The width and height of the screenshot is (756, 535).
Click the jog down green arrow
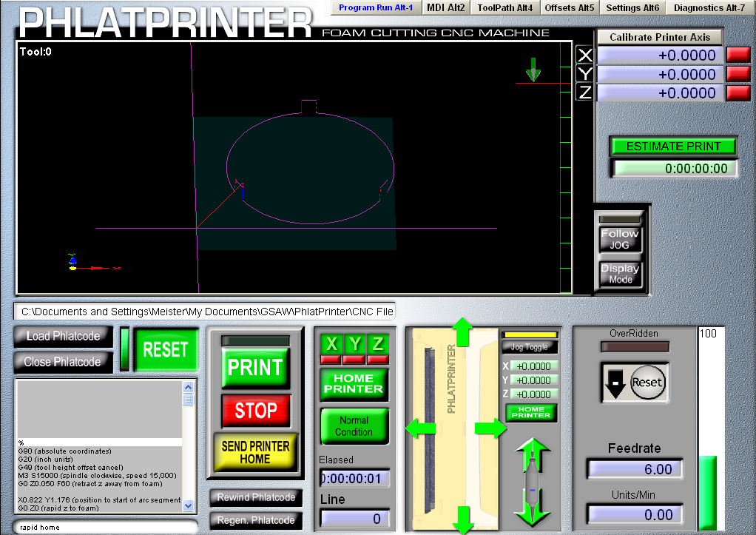(x=463, y=519)
